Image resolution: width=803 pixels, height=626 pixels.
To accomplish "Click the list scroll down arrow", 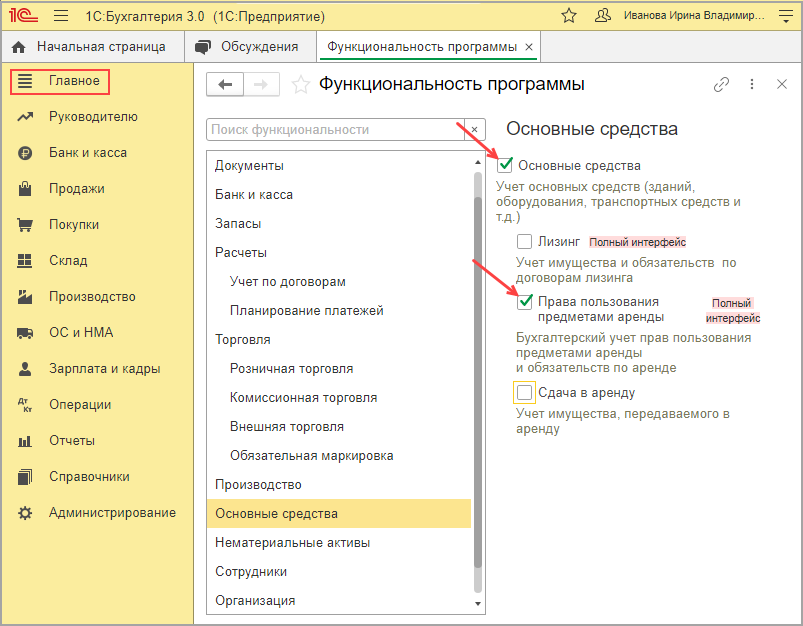I will tap(478, 603).
